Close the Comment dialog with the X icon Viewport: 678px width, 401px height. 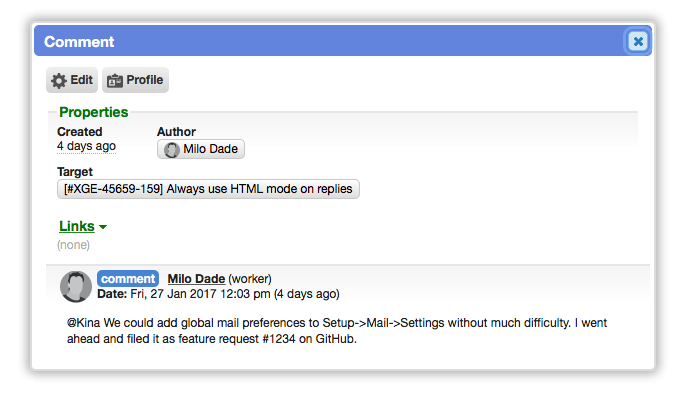638,42
